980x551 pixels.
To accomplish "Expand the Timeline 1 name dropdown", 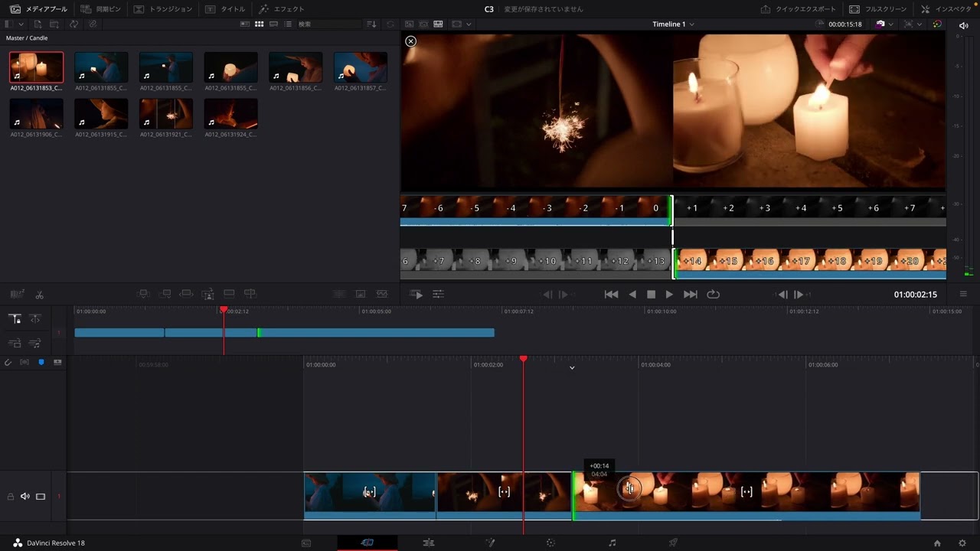I will point(674,24).
